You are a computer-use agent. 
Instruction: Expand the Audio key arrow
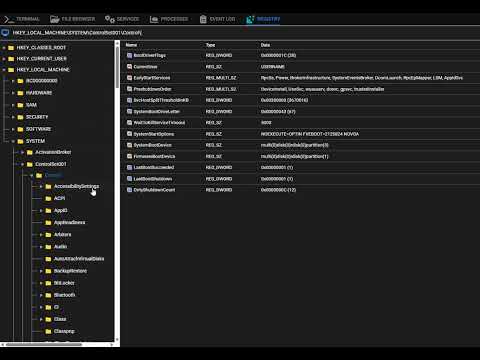(41, 247)
